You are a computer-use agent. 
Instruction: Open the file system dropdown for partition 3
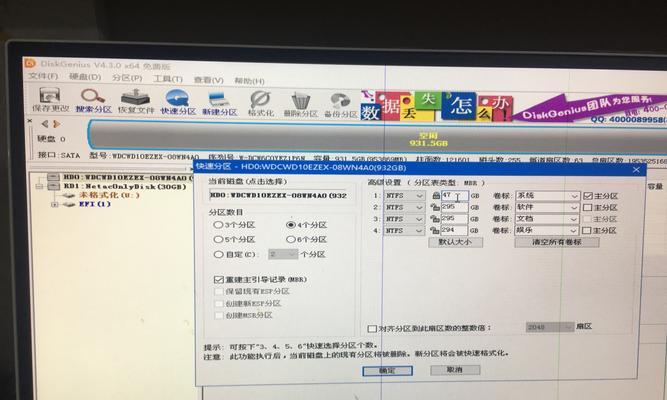pos(404,219)
